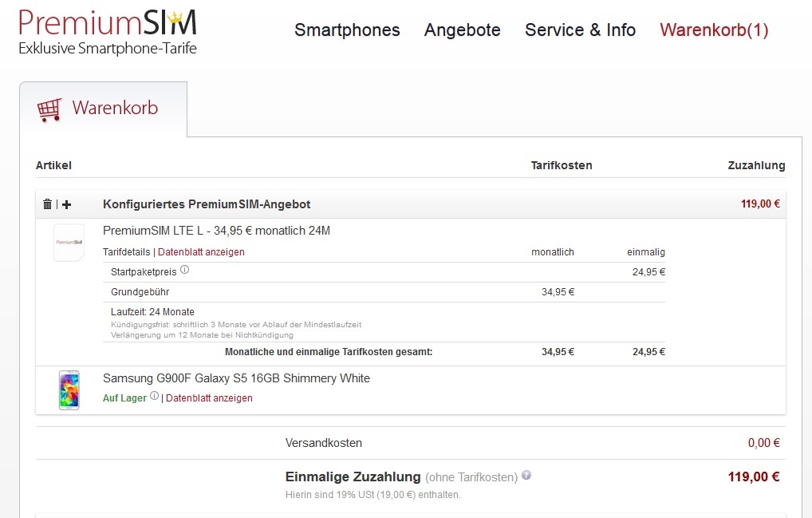Viewport: 812px width, 518px height.
Task: Click the 'Hierin sind 19% USt' note
Action: click(372, 495)
